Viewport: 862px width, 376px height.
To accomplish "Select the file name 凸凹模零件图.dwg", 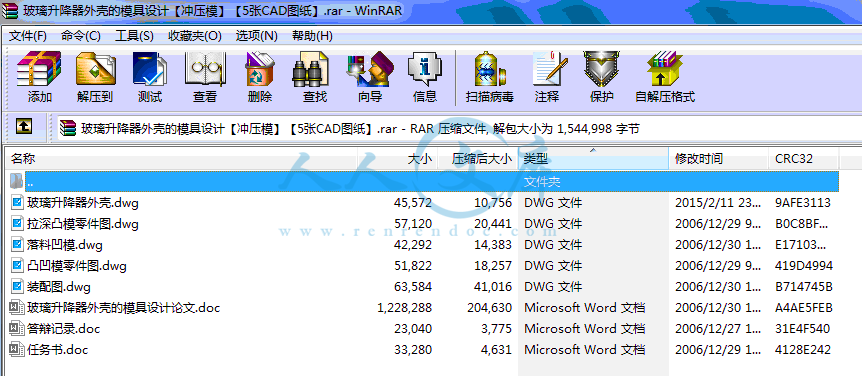I will point(76,266).
